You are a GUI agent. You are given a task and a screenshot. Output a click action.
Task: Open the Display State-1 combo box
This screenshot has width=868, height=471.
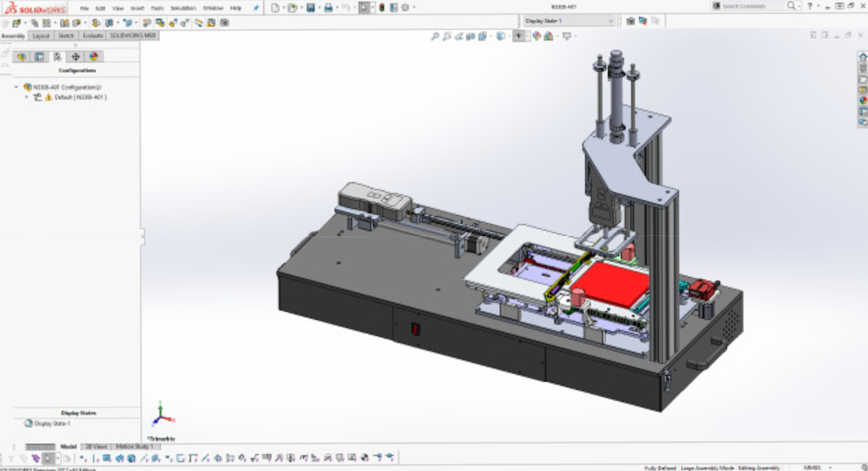(x=569, y=21)
